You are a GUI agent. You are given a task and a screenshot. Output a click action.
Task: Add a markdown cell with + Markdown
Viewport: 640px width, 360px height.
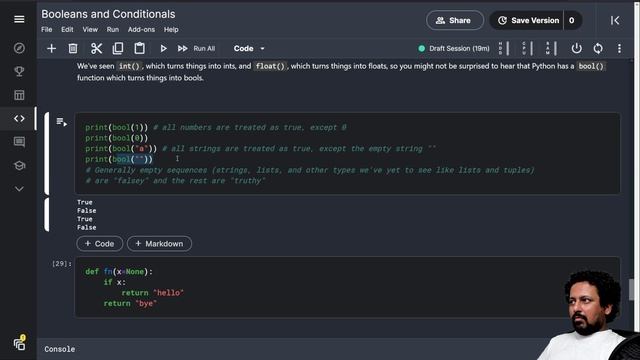click(x=159, y=244)
